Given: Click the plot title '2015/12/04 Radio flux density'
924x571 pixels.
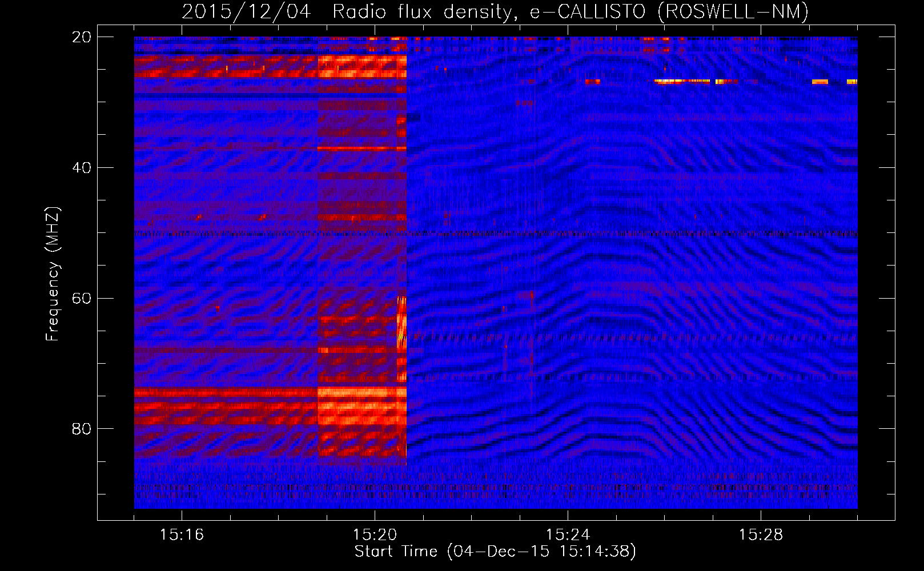Looking at the screenshot, I should tap(495, 12).
